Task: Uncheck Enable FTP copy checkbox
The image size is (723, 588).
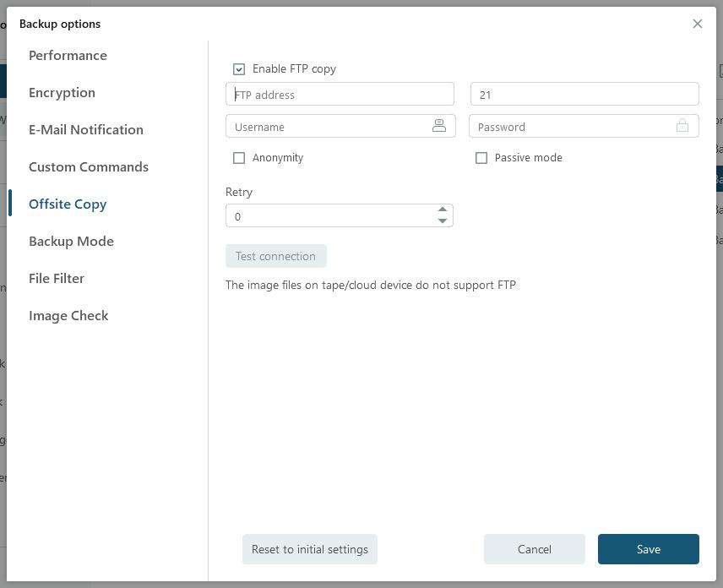Action: (x=239, y=69)
